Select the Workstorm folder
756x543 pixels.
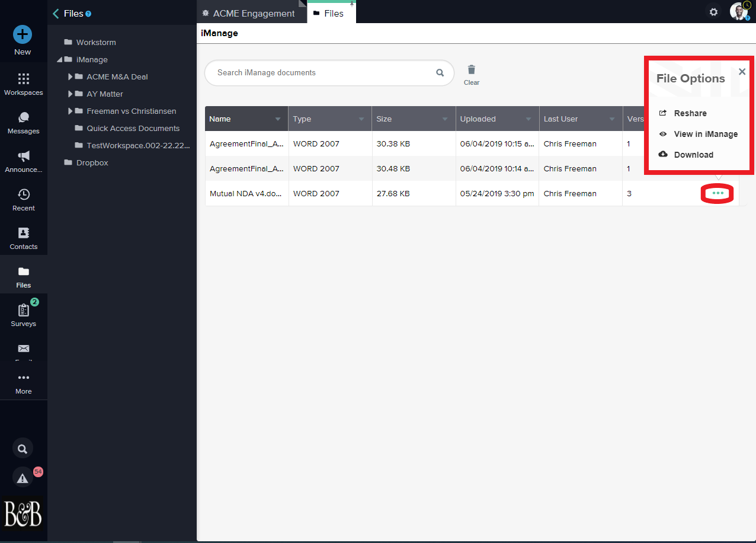tap(96, 43)
